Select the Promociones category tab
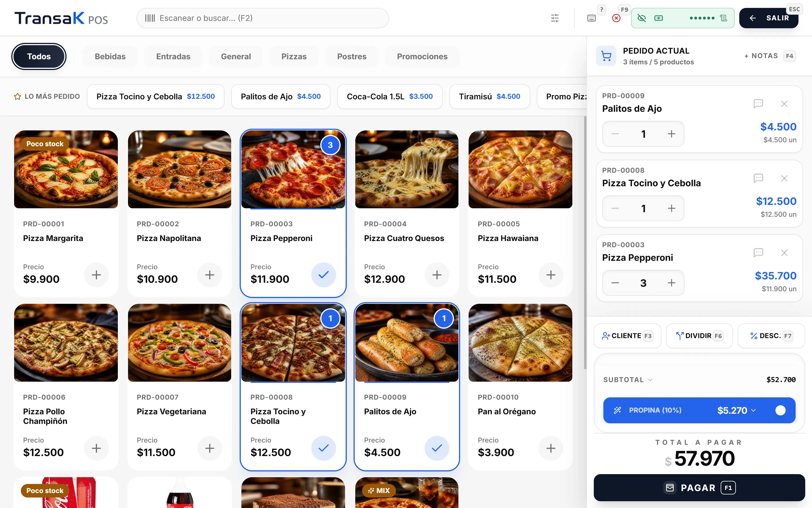This screenshot has height=508, width=812. pyautogui.click(x=422, y=56)
